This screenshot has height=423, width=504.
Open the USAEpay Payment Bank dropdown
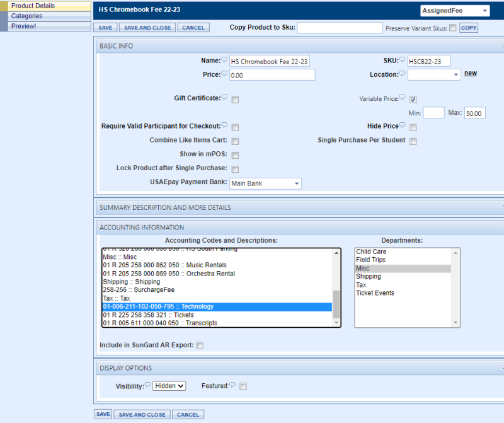(265, 183)
